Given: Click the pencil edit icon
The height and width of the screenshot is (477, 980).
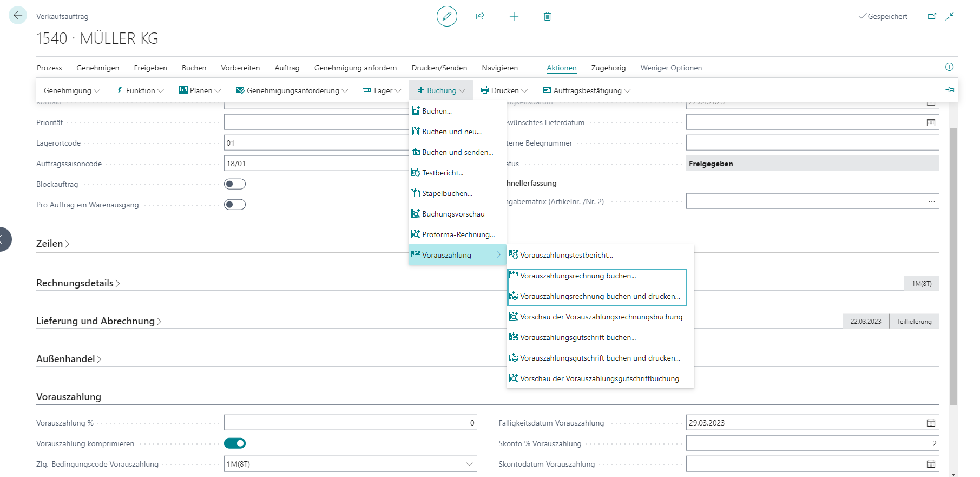Looking at the screenshot, I should coord(446,16).
